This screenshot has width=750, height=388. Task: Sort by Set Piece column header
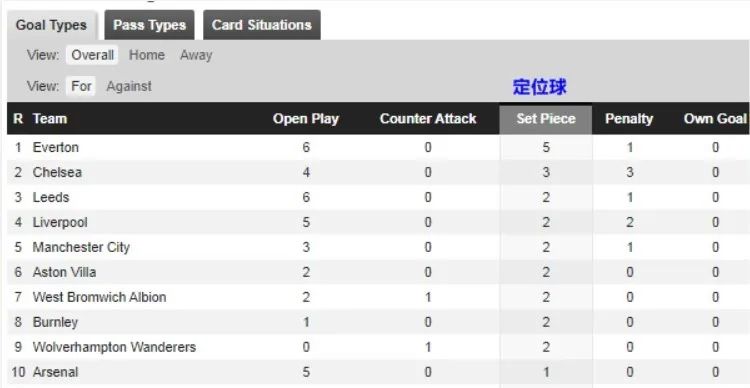pyautogui.click(x=546, y=119)
